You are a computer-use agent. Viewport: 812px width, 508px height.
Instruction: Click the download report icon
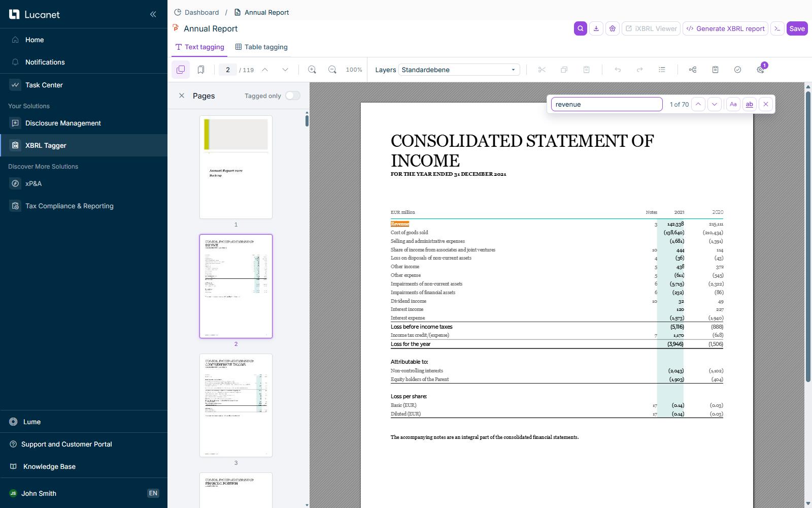pos(596,28)
